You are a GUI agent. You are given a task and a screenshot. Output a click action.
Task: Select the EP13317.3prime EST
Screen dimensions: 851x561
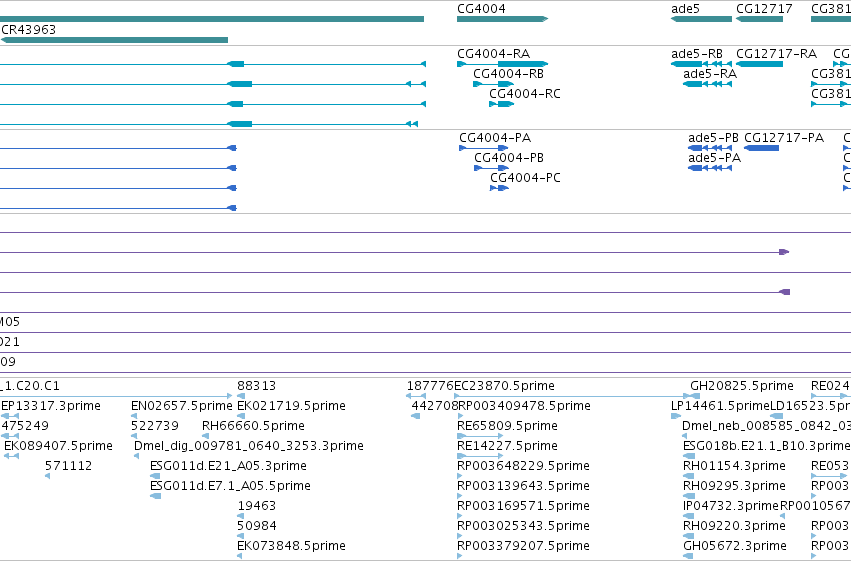pyautogui.click(x=10, y=416)
